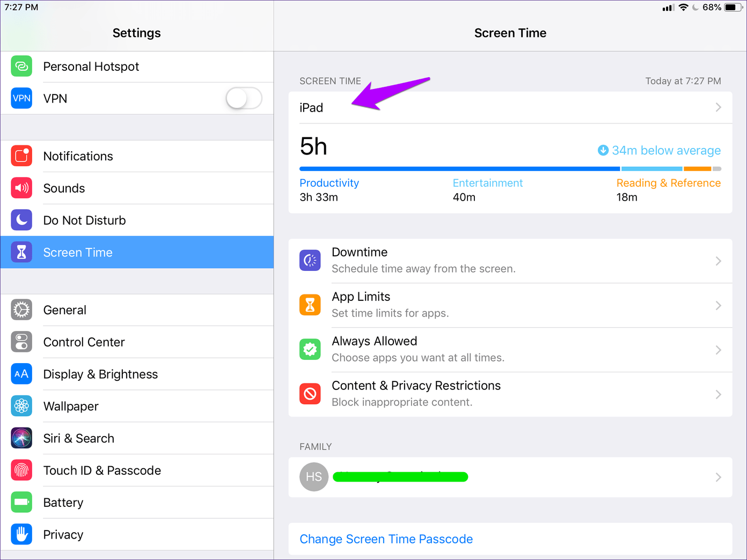Tap the Downtime icon
This screenshot has height=560, width=747.
(310, 261)
